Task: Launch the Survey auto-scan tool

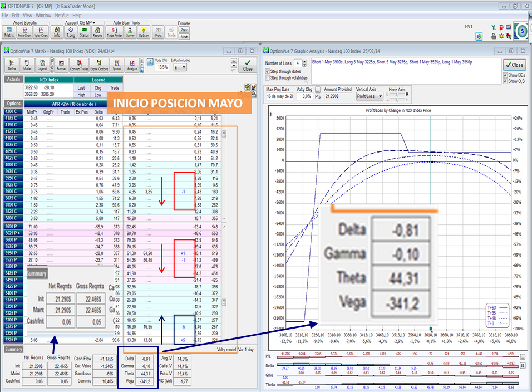Action: point(130,32)
